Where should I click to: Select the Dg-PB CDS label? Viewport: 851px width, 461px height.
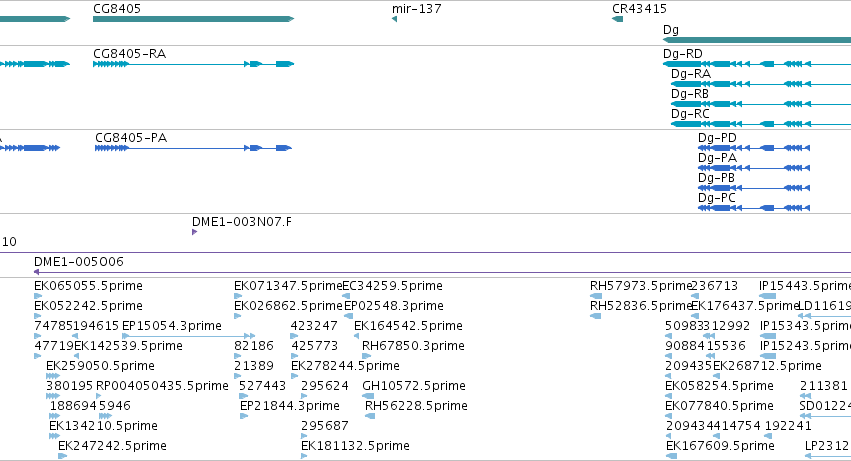[716, 178]
